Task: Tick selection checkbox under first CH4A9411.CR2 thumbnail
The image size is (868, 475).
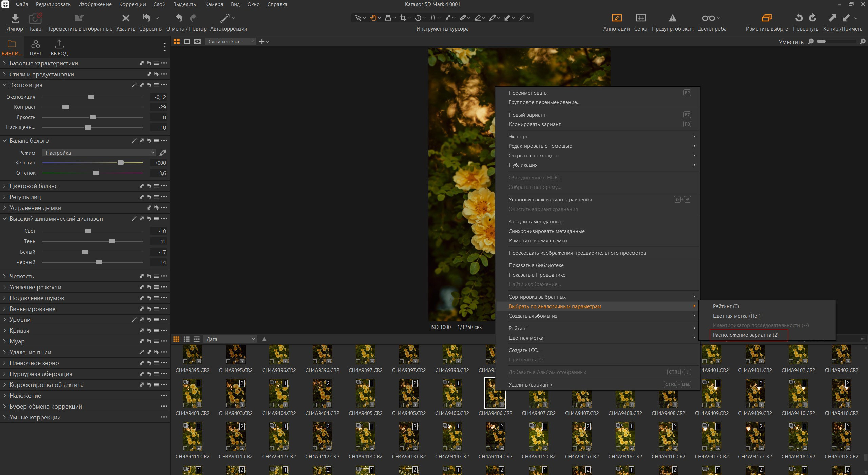Action: click(185, 448)
